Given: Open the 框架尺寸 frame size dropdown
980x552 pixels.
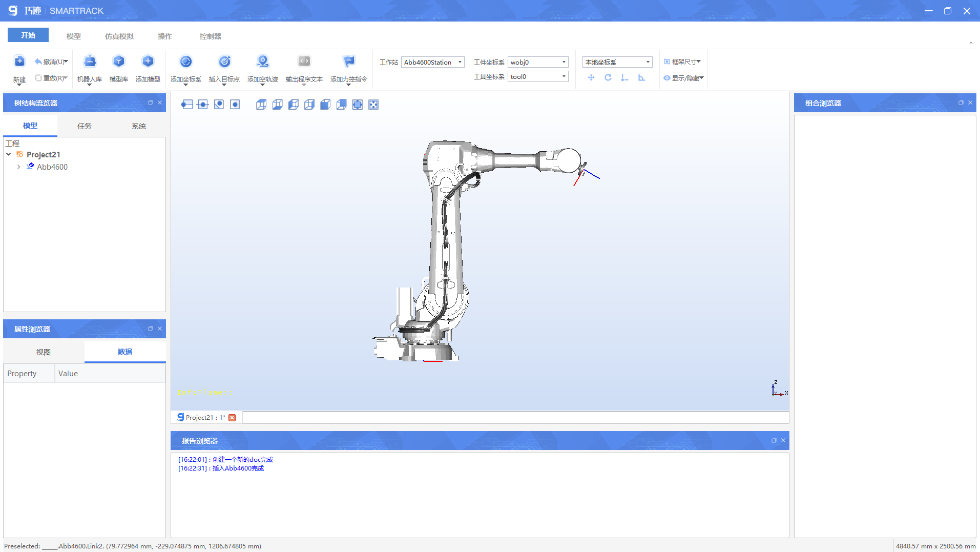Looking at the screenshot, I should (683, 62).
